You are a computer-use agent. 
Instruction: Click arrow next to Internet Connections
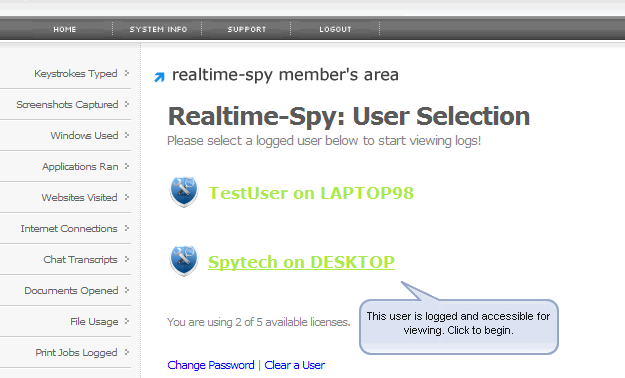127,228
